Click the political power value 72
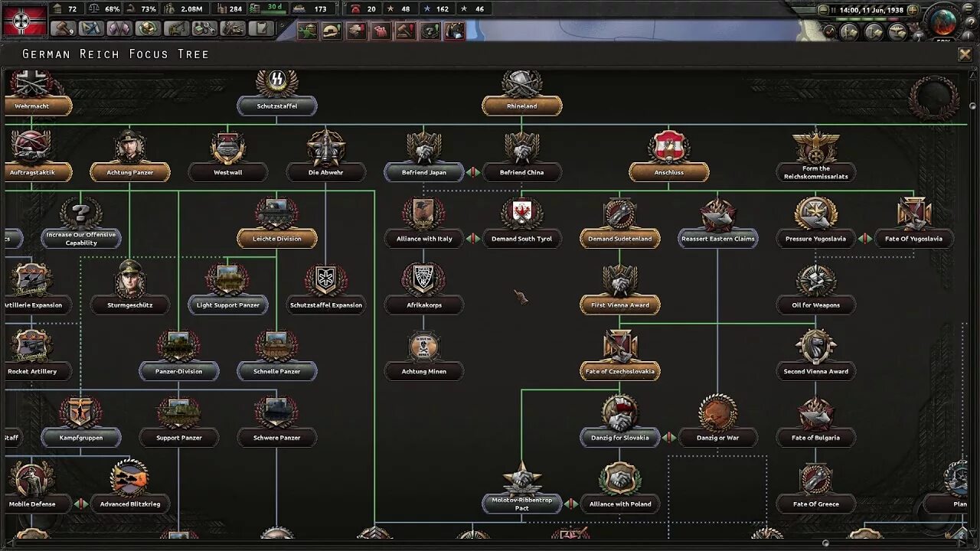Image resolution: width=980 pixels, height=551 pixels. click(66, 9)
